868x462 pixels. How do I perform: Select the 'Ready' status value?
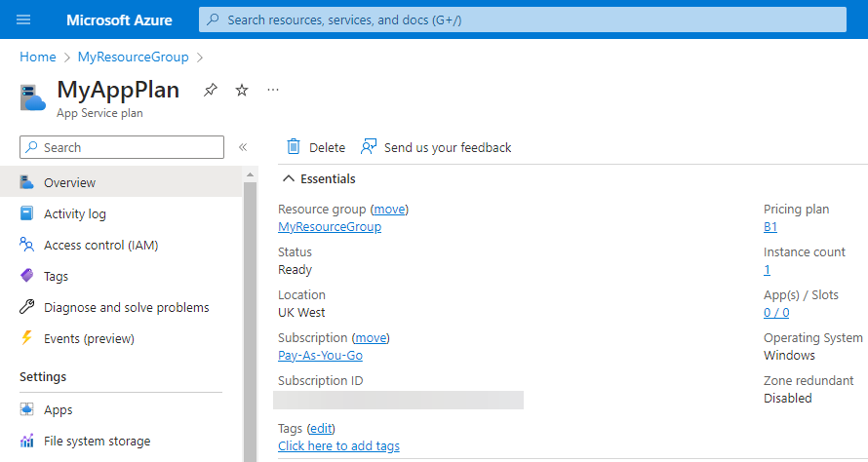(x=296, y=270)
